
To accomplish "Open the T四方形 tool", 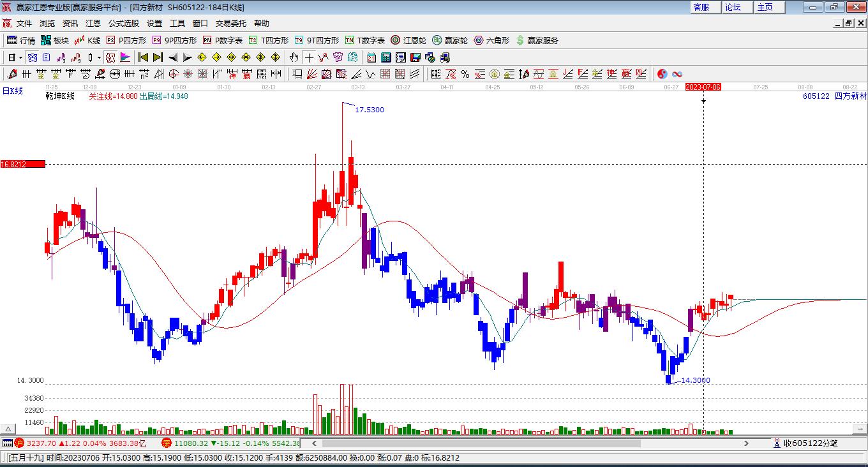I will (269, 40).
